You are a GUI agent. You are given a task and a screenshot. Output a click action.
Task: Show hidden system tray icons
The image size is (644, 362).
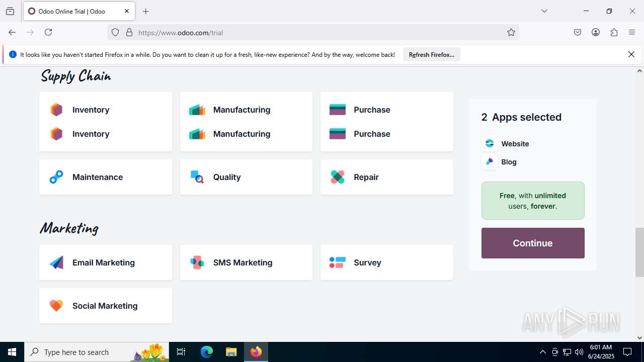pos(542,352)
